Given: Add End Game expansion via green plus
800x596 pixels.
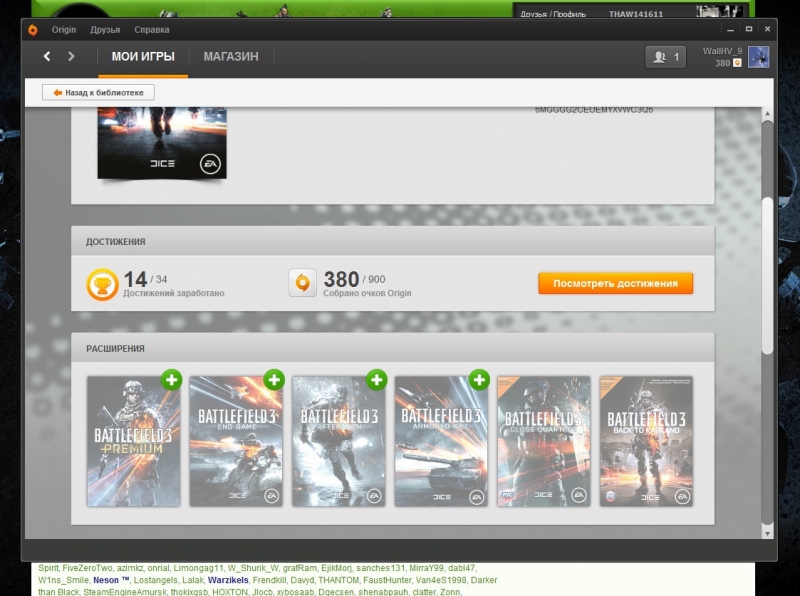Looking at the screenshot, I should (x=274, y=380).
